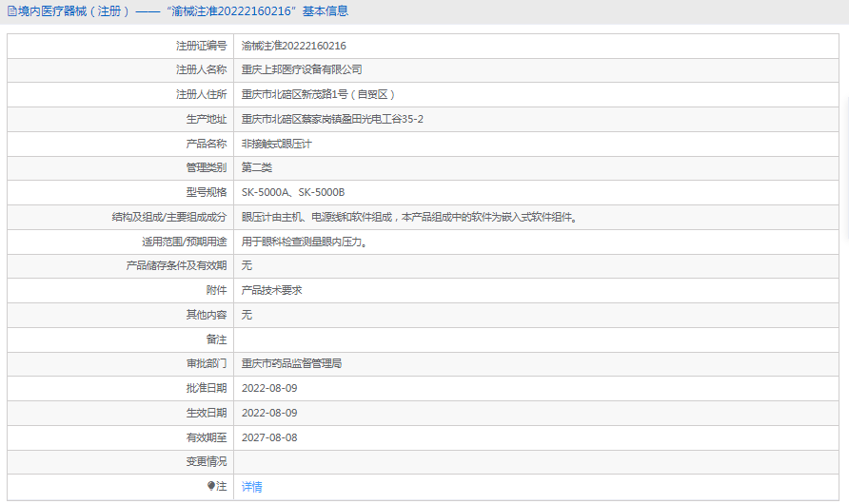Select attachment value 产品技术要求

272,290
